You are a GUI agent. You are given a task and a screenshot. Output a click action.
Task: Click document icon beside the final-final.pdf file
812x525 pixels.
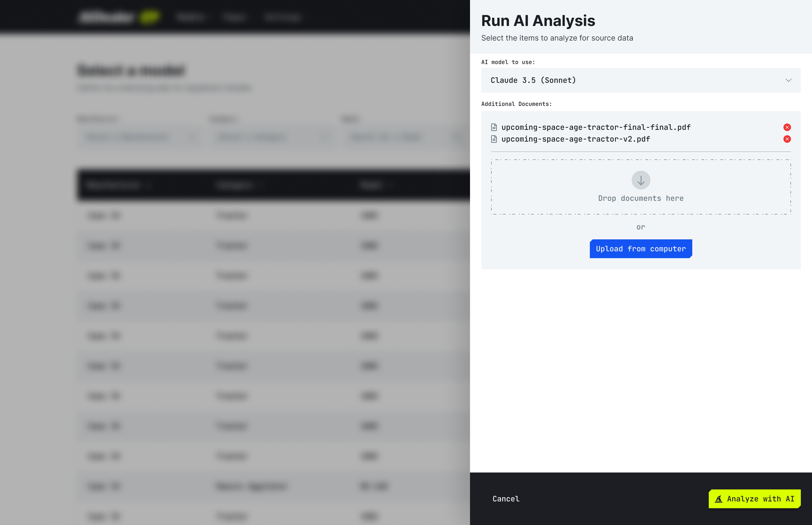pyautogui.click(x=494, y=127)
